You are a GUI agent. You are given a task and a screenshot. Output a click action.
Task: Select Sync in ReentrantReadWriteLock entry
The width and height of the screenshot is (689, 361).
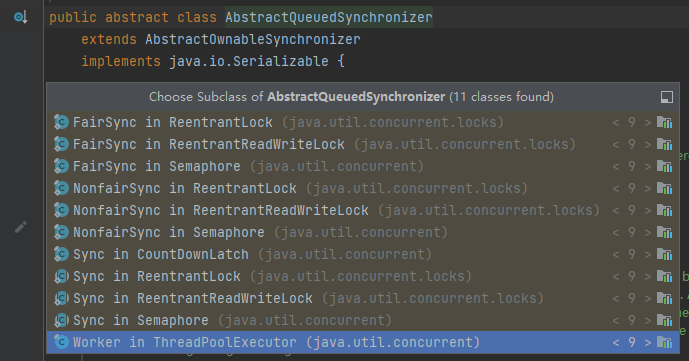363,298
